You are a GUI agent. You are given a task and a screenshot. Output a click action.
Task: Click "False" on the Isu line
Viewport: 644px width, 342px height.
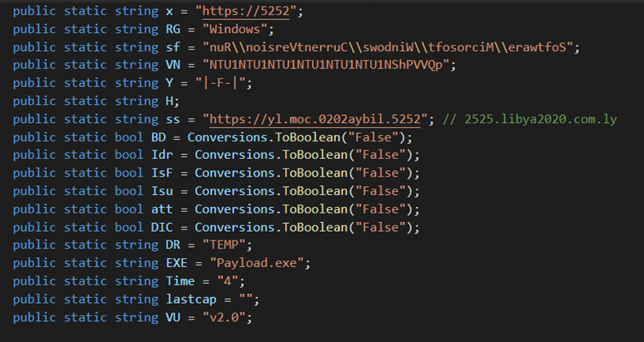[377, 191]
